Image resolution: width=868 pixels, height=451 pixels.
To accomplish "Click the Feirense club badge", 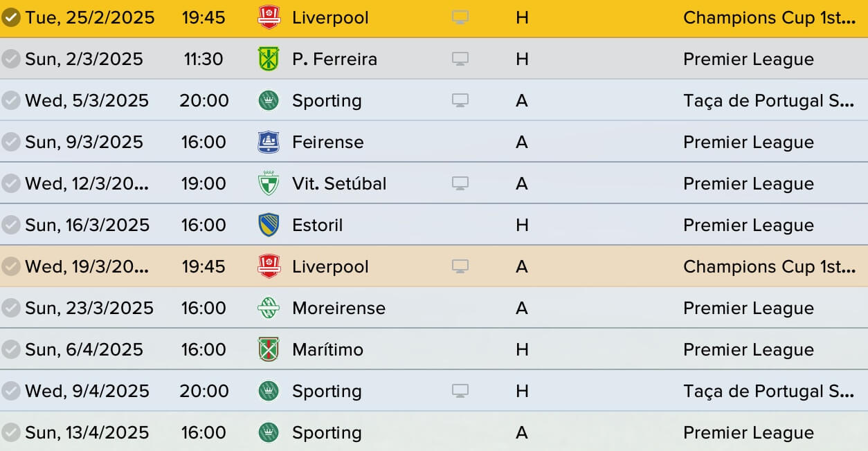I will pyautogui.click(x=269, y=142).
